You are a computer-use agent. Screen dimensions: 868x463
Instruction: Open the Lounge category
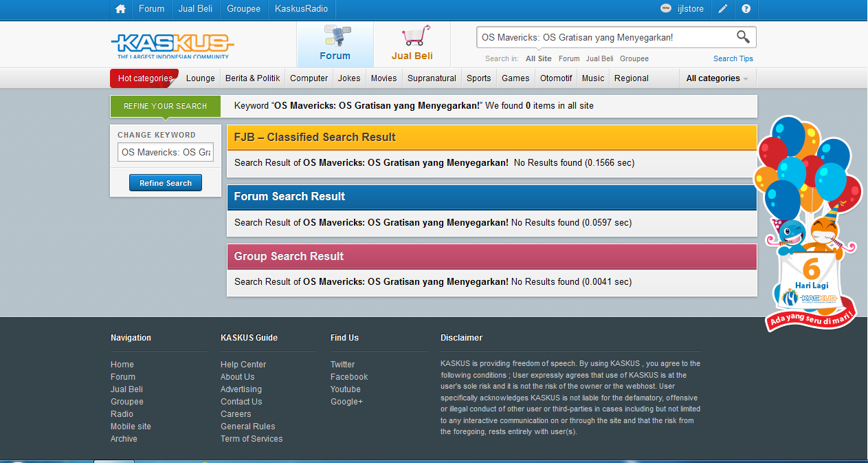(x=201, y=78)
